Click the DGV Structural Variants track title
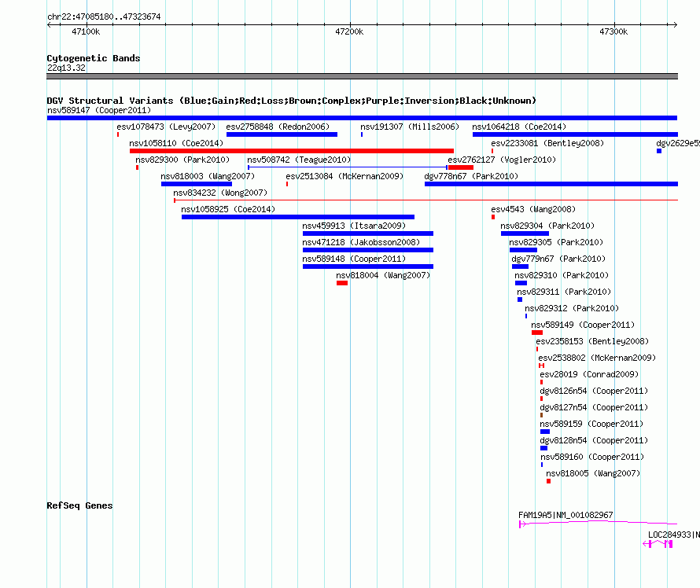 (292, 101)
